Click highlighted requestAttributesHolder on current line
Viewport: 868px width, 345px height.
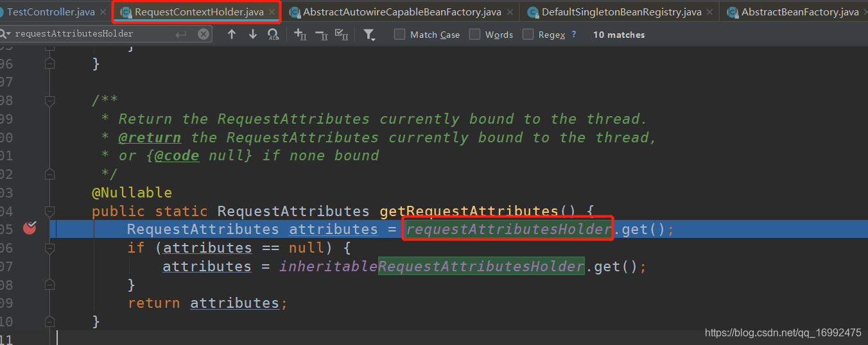pyautogui.click(x=508, y=229)
